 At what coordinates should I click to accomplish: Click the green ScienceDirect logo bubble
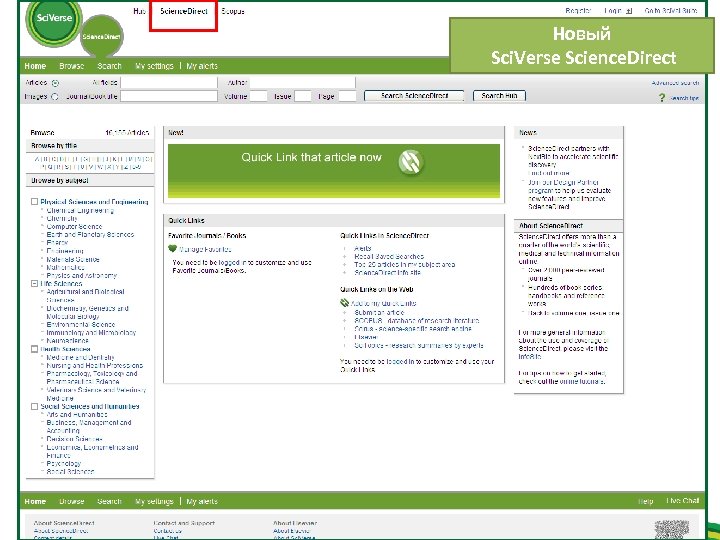point(101,36)
